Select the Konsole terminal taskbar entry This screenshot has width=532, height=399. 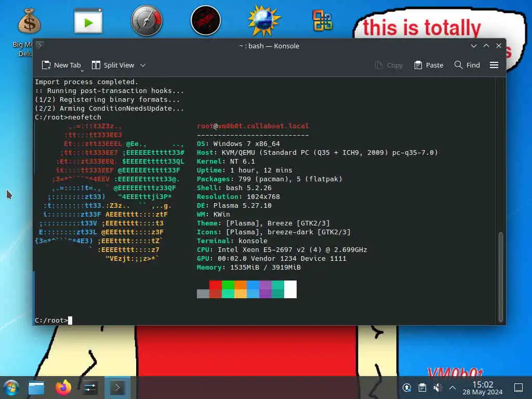[x=117, y=388]
